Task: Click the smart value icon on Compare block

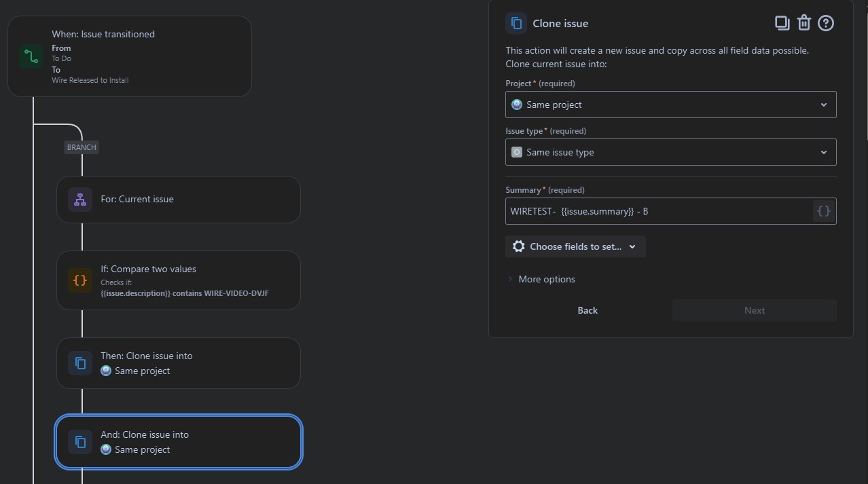Action: (x=79, y=280)
